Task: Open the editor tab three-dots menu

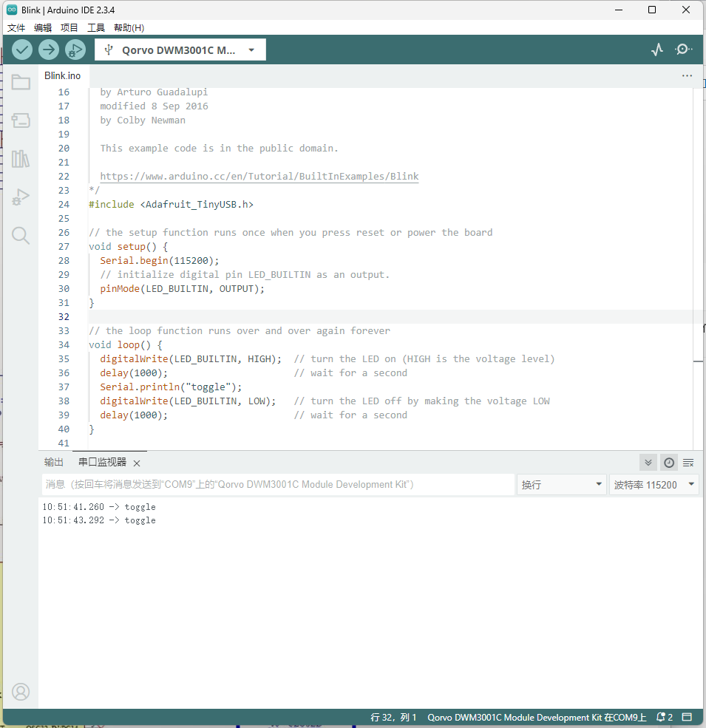Action: (x=687, y=75)
